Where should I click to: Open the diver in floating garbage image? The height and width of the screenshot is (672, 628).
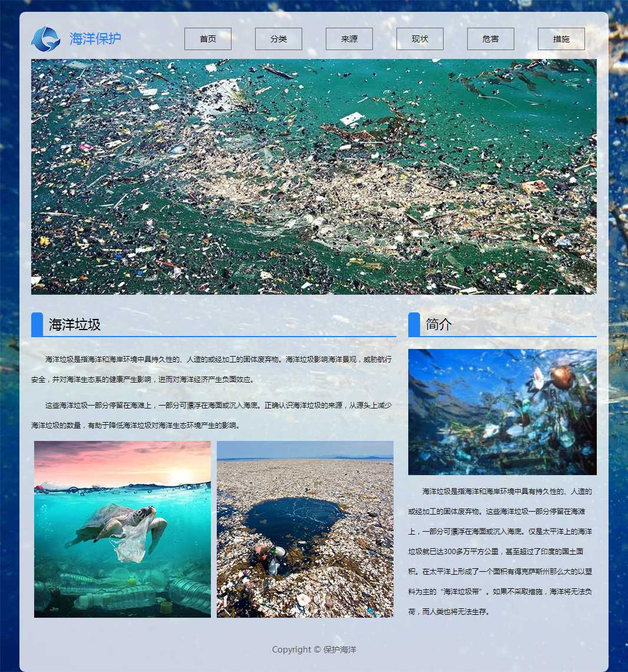[x=305, y=529]
